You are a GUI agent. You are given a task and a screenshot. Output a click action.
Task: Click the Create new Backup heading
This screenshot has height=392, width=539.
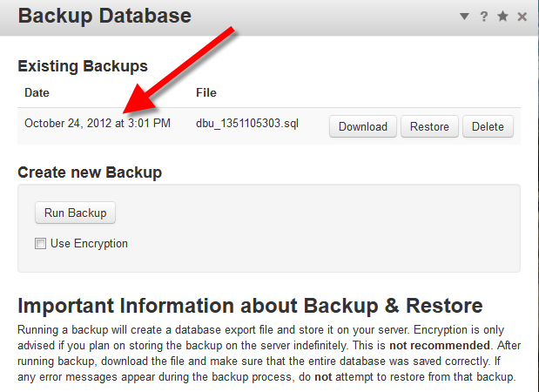90,172
